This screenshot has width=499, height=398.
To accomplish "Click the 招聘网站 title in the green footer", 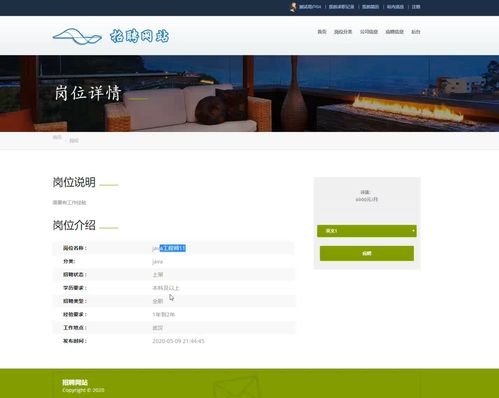I will [x=75, y=382].
